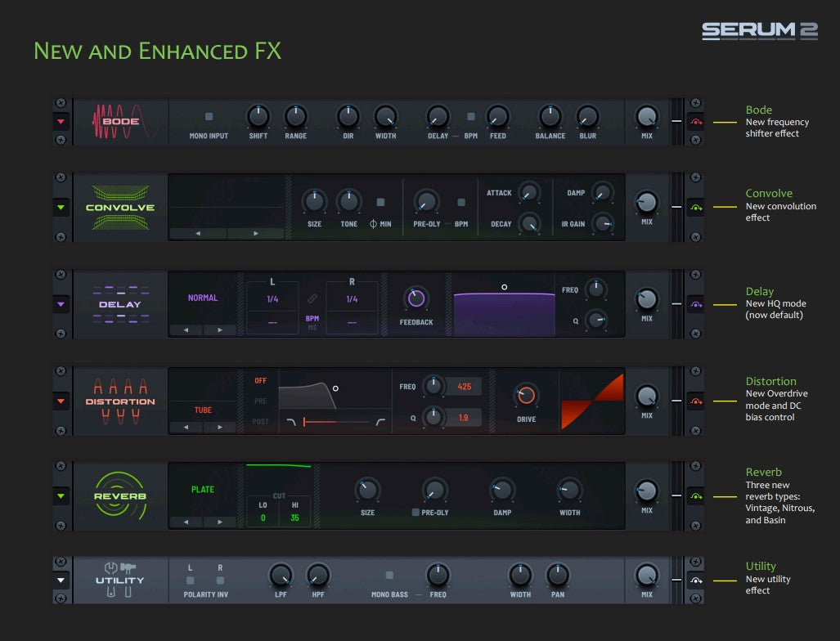Screen dimensions: 840x641
Task: Click the Distortion Q value field 1.9
Action: [464, 418]
